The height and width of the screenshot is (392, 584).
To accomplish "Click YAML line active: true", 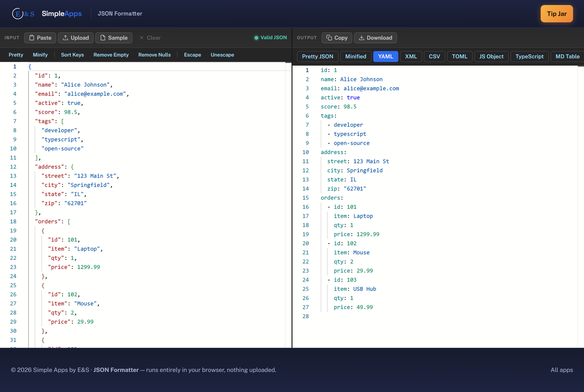I will click(x=340, y=97).
